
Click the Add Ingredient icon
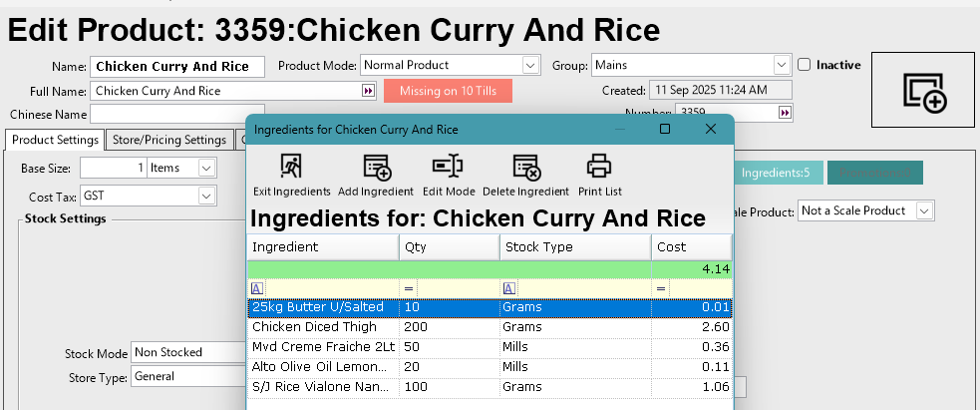point(376,167)
